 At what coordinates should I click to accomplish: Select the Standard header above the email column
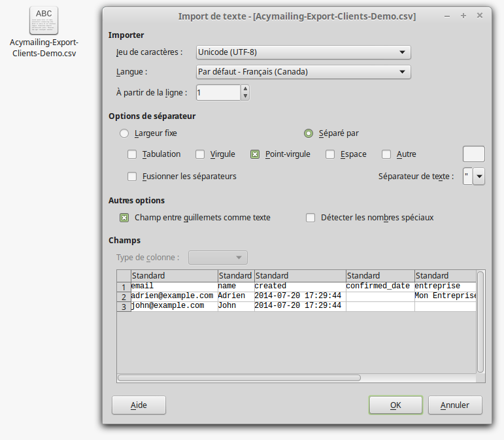(175, 276)
